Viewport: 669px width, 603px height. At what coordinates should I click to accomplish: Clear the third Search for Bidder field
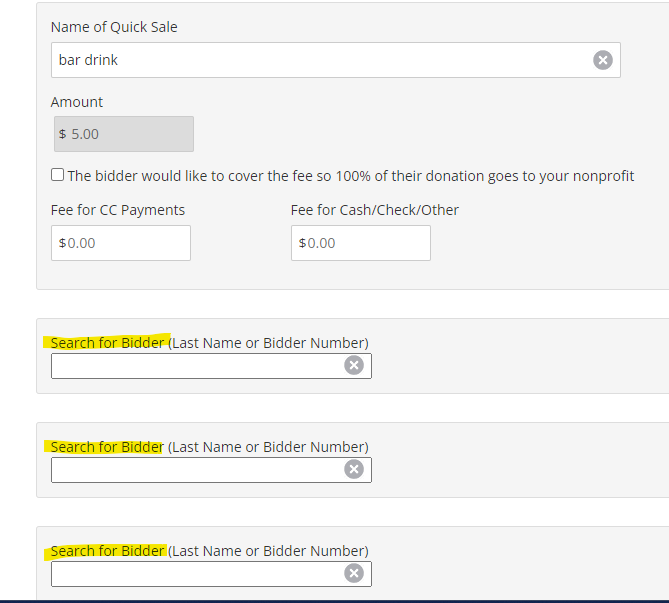354,573
